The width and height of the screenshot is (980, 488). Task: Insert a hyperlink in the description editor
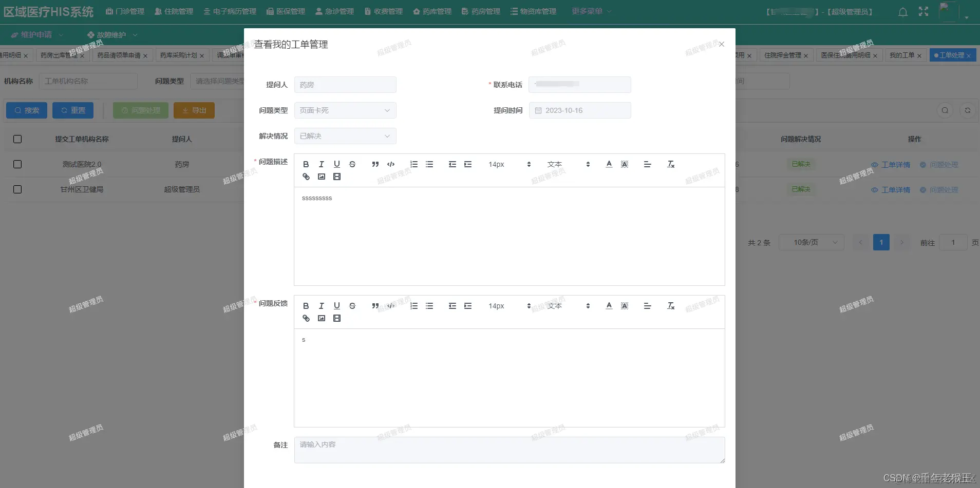[306, 177]
